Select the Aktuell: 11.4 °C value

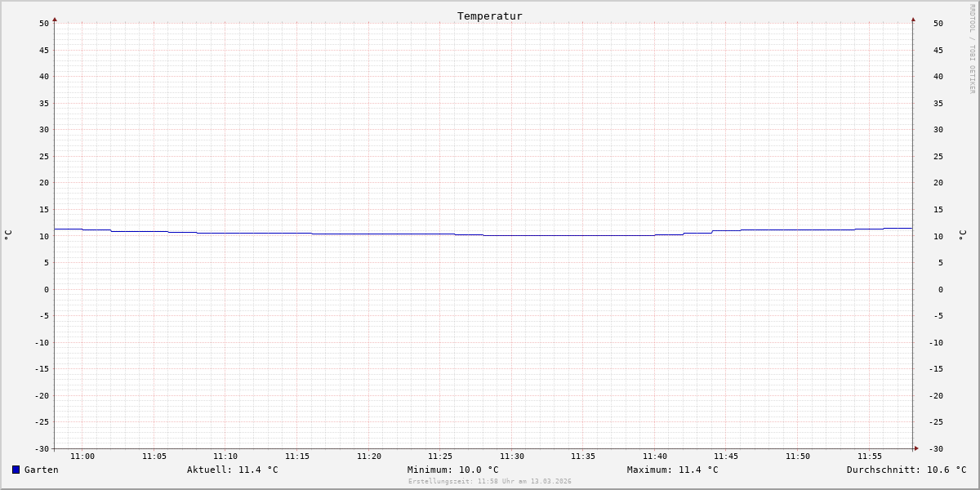pos(233,470)
